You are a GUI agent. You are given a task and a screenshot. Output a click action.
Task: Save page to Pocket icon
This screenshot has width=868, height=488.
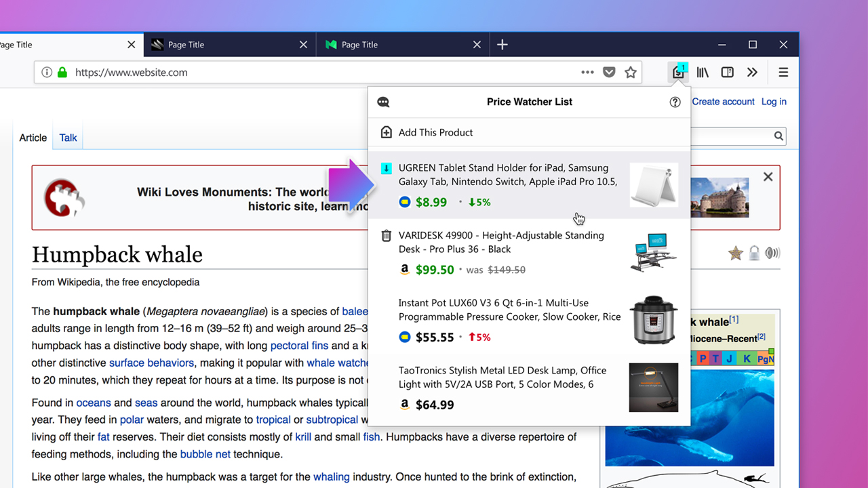(x=609, y=72)
